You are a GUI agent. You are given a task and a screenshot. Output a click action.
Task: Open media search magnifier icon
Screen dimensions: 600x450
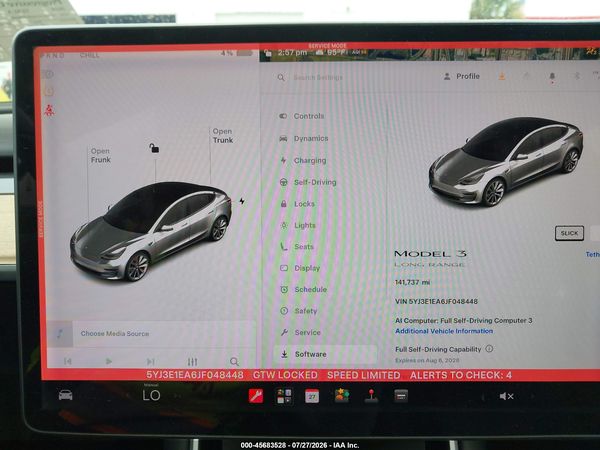pyautogui.click(x=234, y=362)
